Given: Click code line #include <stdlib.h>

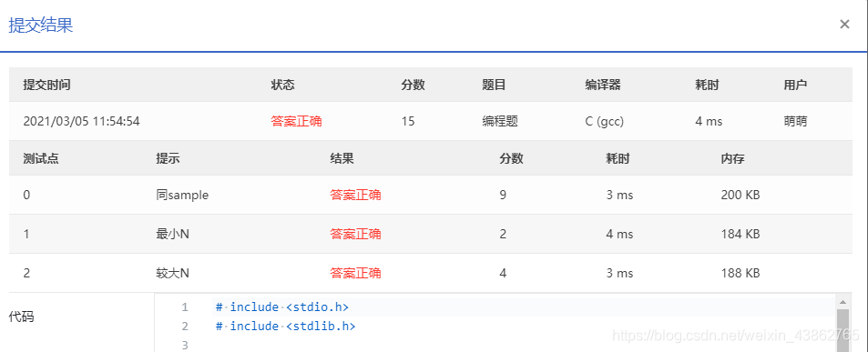Looking at the screenshot, I should (x=285, y=326).
